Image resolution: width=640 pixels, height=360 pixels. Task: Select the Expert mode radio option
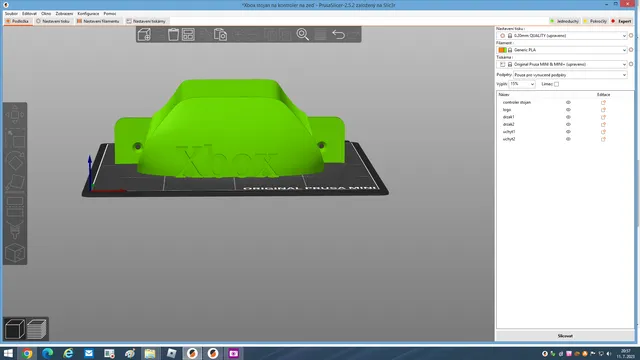click(622, 21)
